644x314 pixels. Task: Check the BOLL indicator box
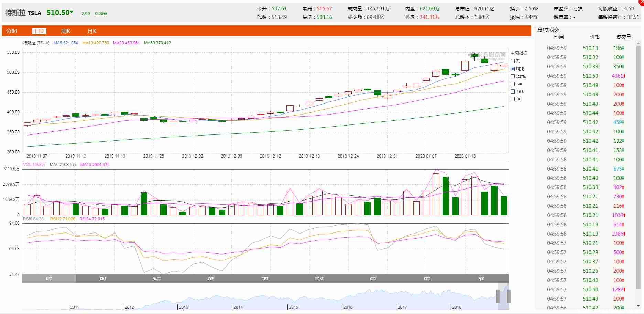pos(513,91)
